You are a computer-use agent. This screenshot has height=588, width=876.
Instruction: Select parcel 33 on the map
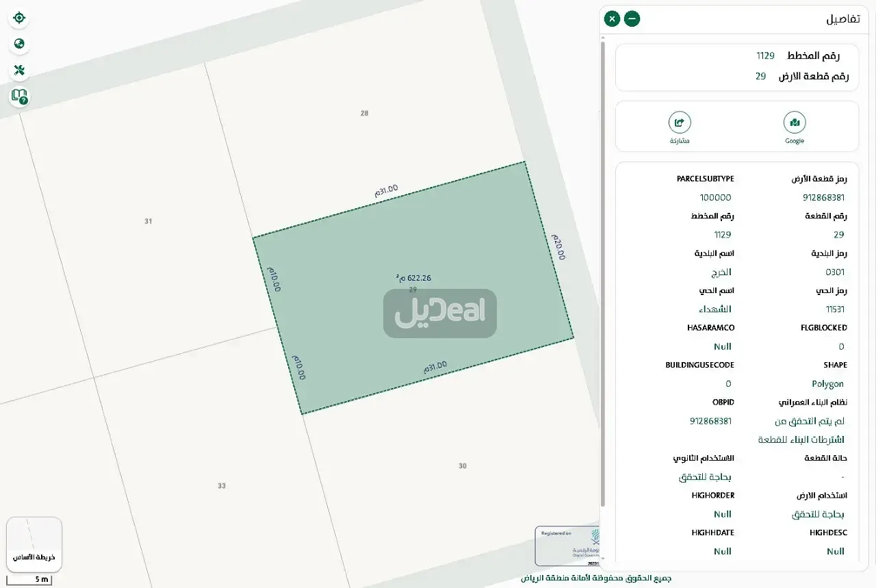tap(221, 486)
